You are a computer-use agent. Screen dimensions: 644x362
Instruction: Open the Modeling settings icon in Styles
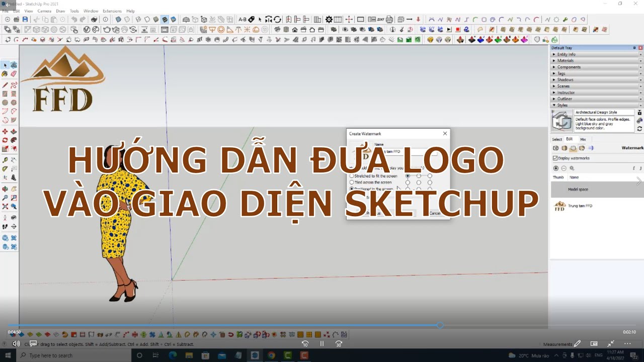tap(590, 148)
